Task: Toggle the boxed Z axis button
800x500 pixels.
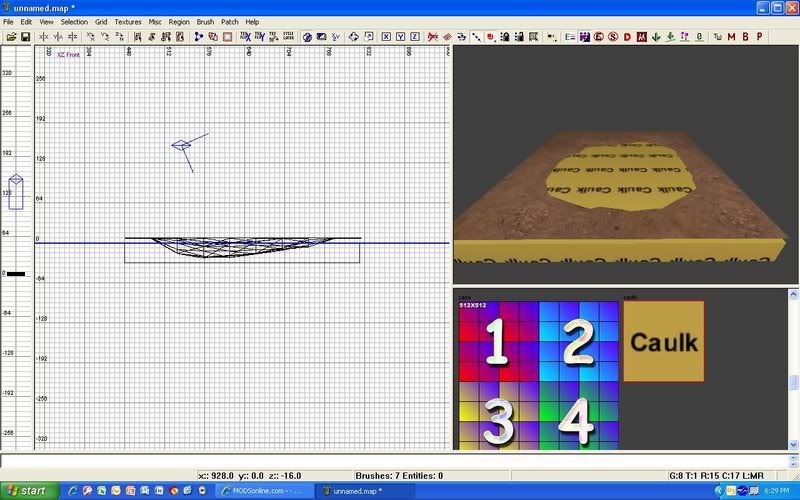Action: [x=414, y=37]
